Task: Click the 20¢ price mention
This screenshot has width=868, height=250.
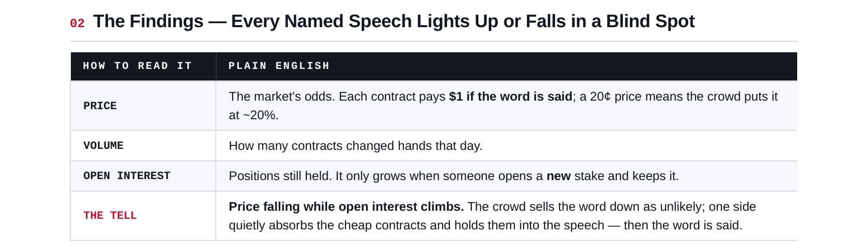Action: 600,97
